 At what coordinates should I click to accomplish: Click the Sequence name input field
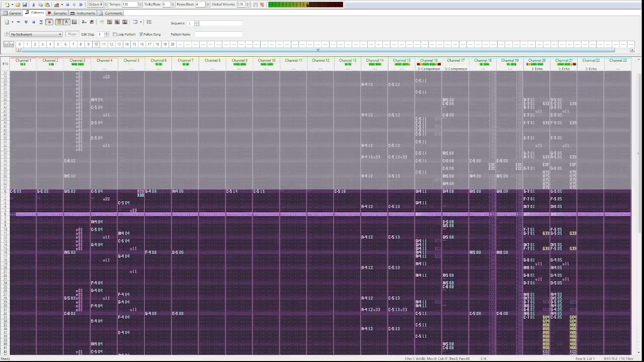(x=221, y=23)
